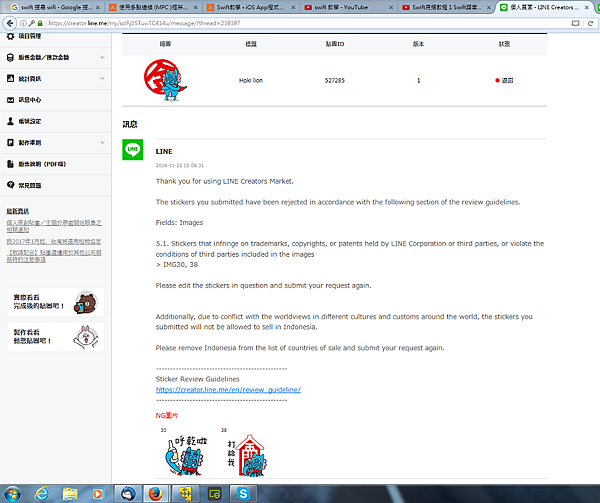The width and height of the screenshot is (600, 503).
Task: Reload the page with the refresh icon
Action: click(590, 23)
